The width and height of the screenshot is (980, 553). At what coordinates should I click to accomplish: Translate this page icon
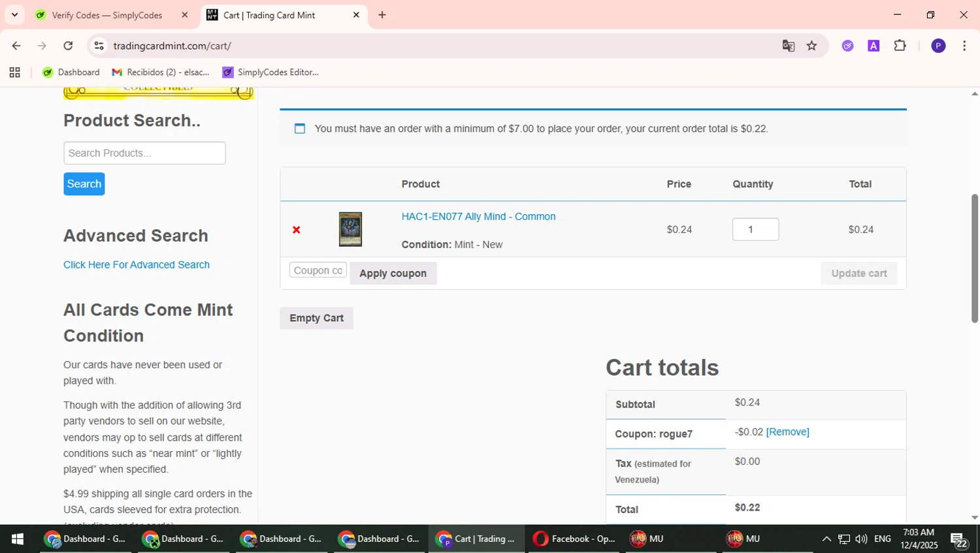(x=789, y=46)
